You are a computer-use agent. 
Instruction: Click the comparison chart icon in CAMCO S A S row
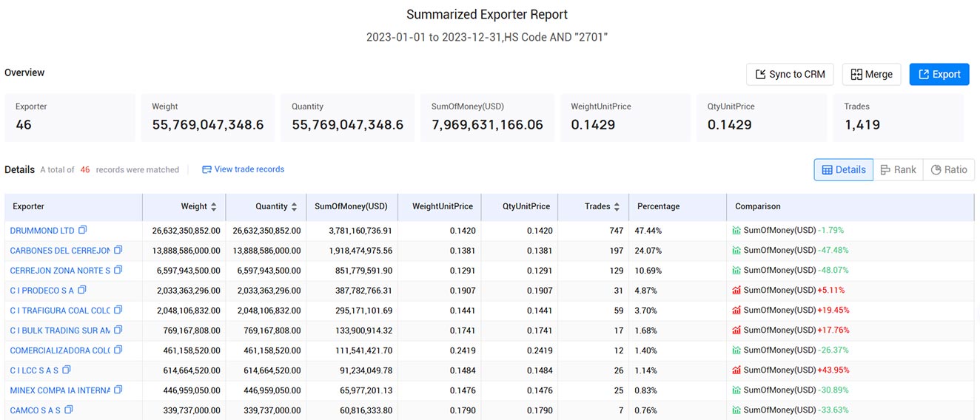(x=736, y=410)
